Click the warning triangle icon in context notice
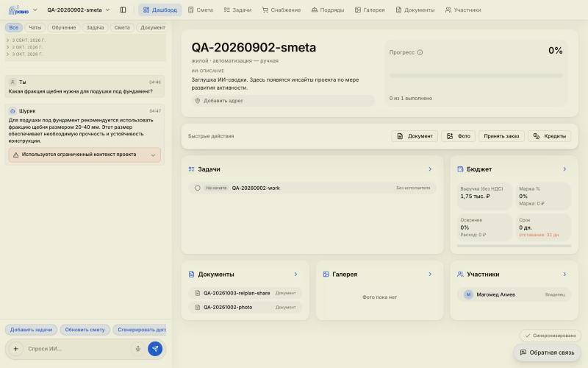Viewport: 588px width, 368px height. [x=15, y=155]
